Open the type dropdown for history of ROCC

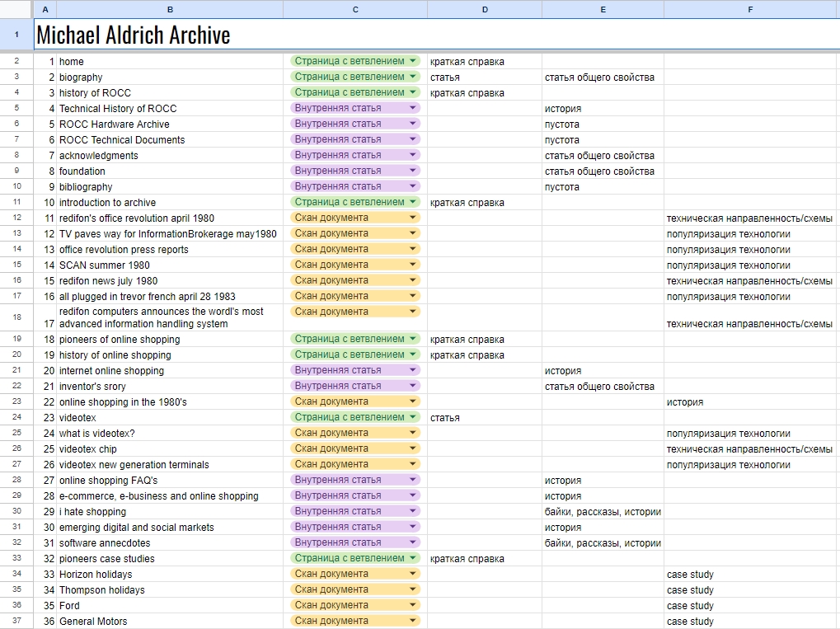click(412, 92)
